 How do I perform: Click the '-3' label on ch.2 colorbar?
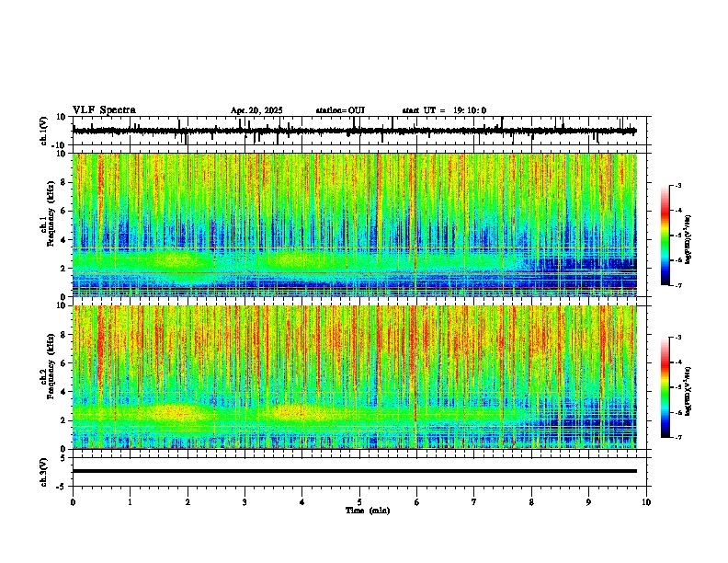(x=677, y=338)
